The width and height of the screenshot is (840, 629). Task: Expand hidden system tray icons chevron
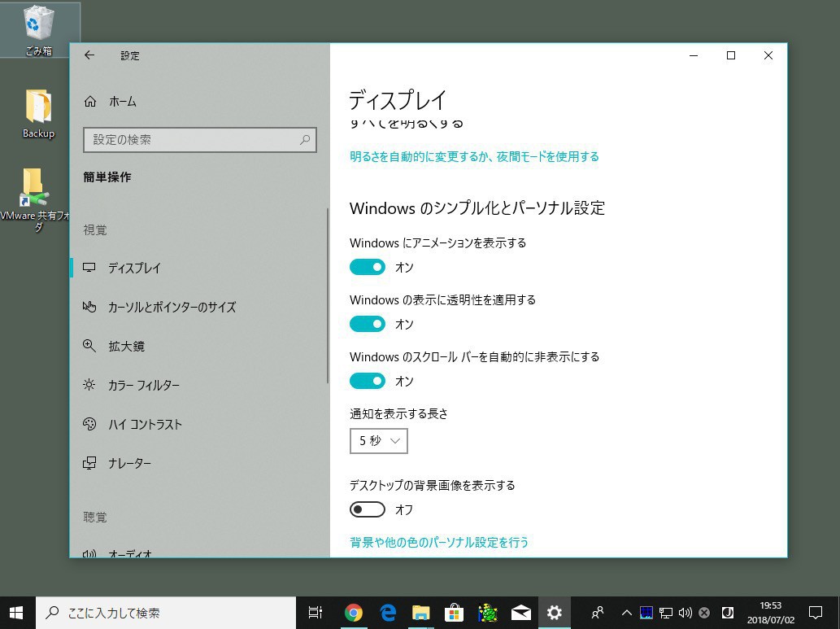(x=626, y=613)
